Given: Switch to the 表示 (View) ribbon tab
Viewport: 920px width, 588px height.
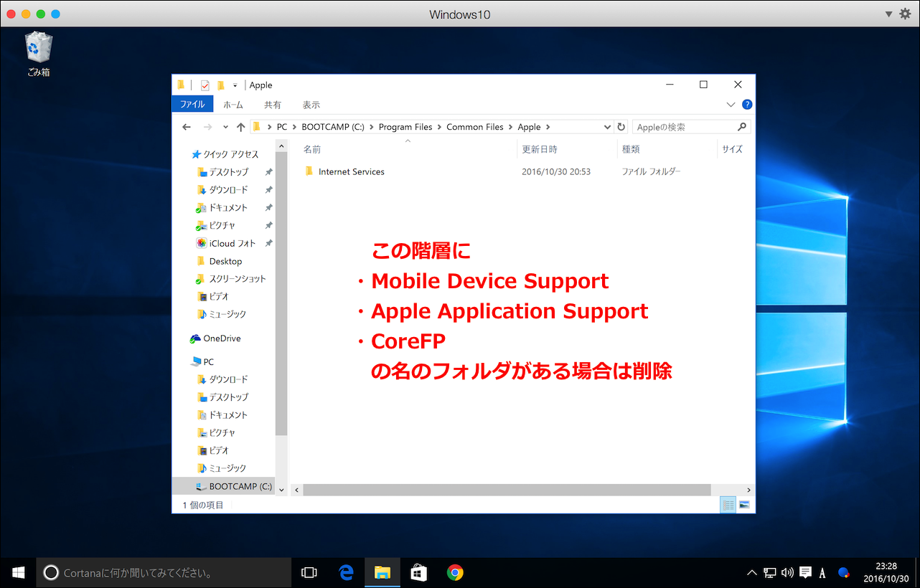Looking at the screenshot, I should tap(311, 105).
